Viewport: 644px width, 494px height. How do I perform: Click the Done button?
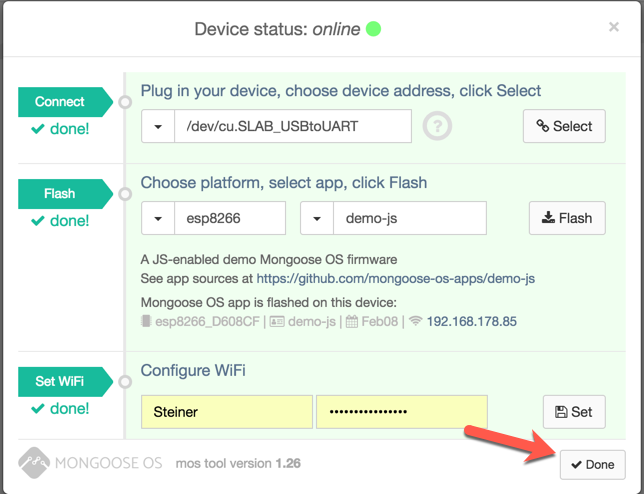(592, 464)
